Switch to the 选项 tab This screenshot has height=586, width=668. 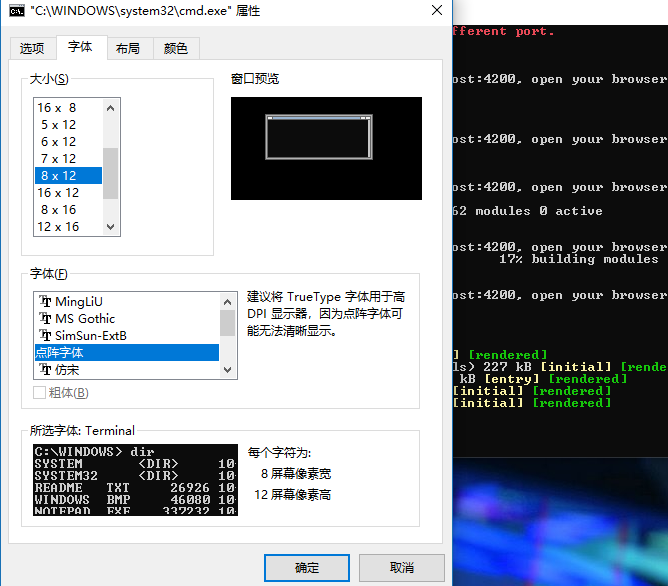coord(32,49)
